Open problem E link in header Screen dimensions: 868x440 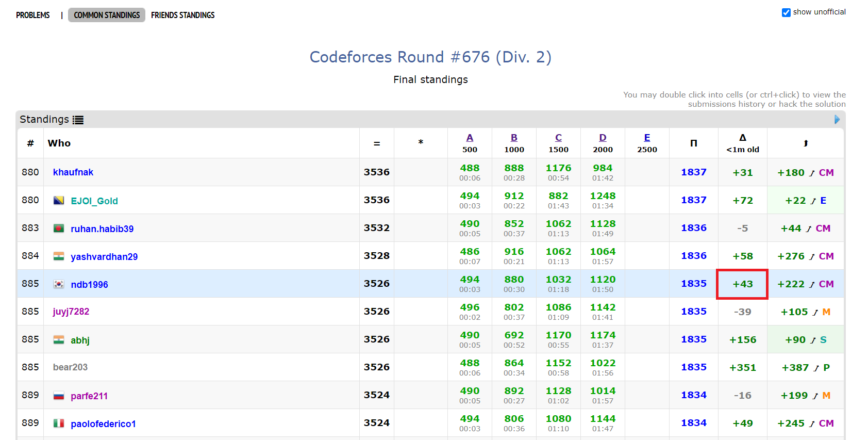click(647, 138)
